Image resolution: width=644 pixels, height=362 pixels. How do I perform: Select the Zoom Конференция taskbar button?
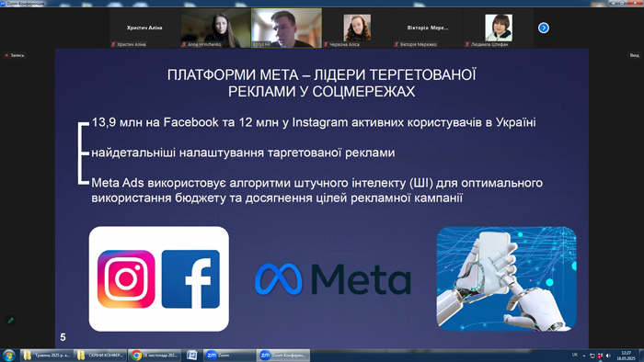pos(283,355)
